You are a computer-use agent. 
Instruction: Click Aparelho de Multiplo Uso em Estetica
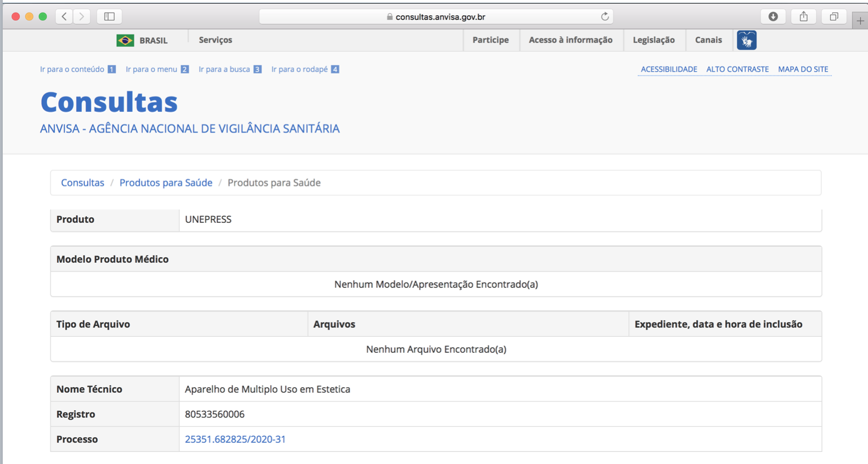267,389
